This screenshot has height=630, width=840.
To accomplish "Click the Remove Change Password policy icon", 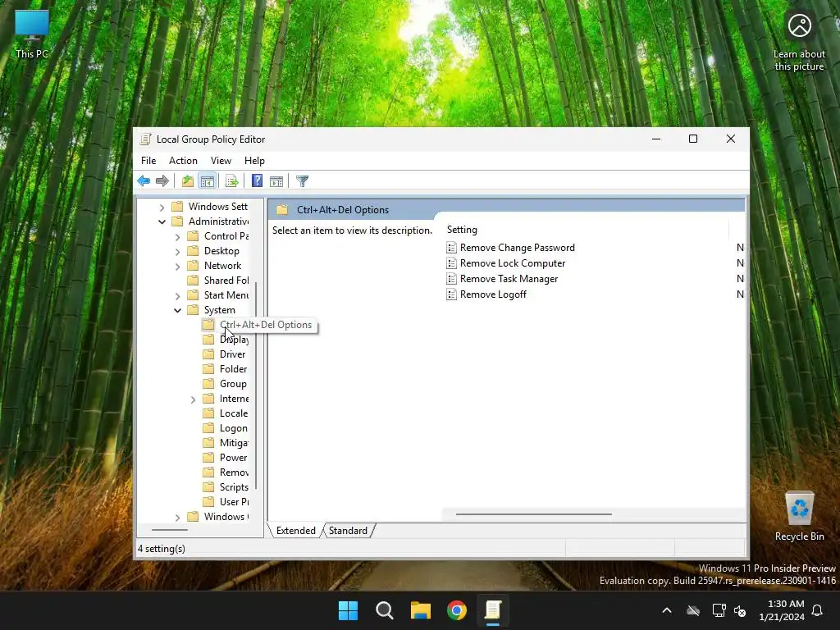I will (452, 248).
